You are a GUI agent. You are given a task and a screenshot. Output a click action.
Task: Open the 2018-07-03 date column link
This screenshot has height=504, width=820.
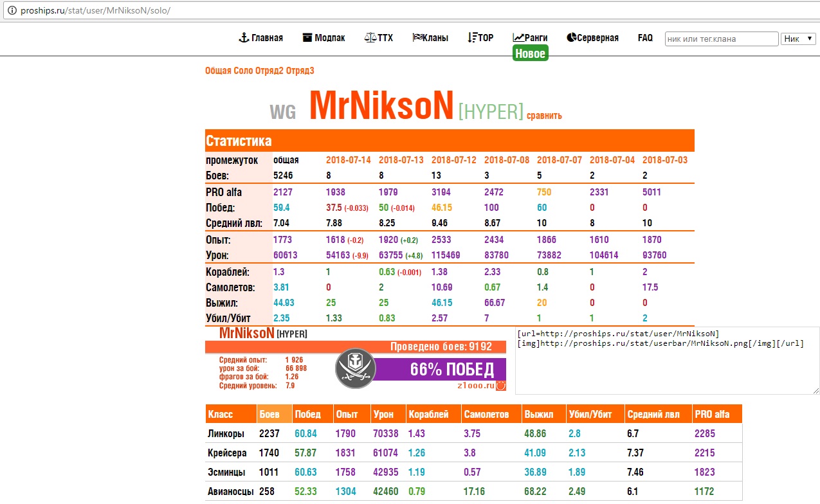(x=665, y=160)
